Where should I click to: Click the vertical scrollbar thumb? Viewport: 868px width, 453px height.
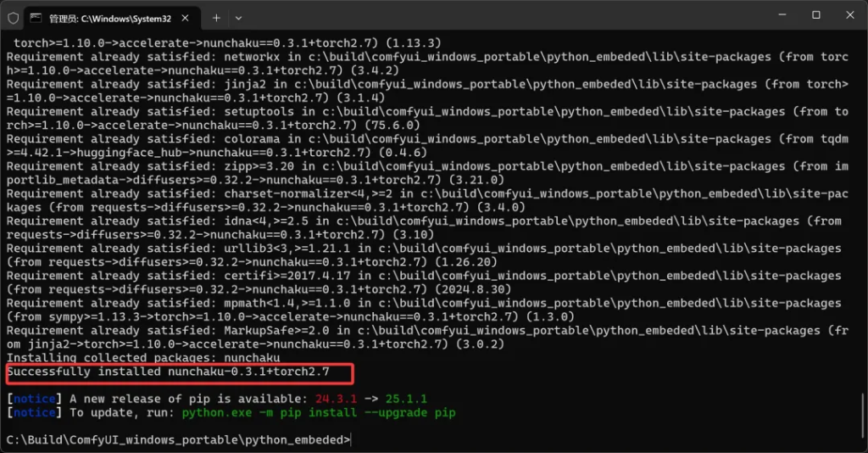[x=863, y=414]
